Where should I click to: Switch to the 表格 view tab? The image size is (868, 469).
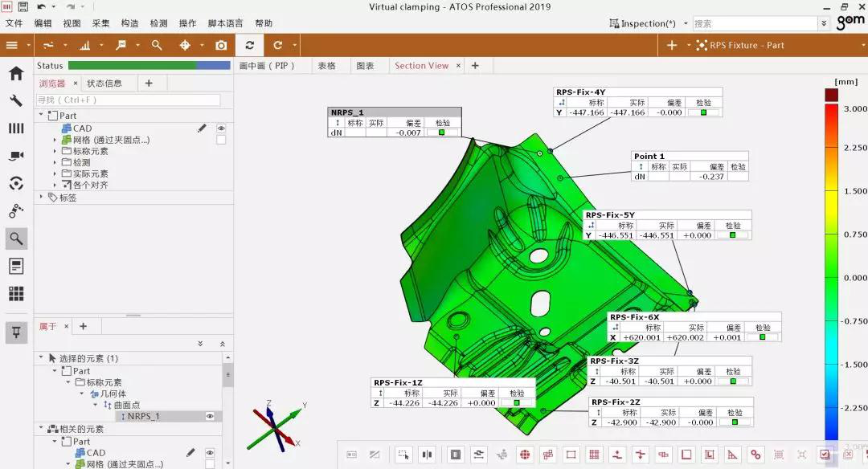(326, 66)
